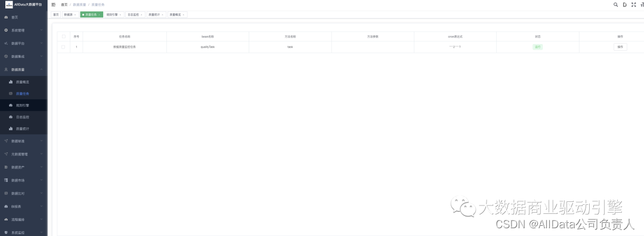This screenshot has width=644, height=236.
Task: Close the 日志监控 tab
Action: (x=142, y=15)
